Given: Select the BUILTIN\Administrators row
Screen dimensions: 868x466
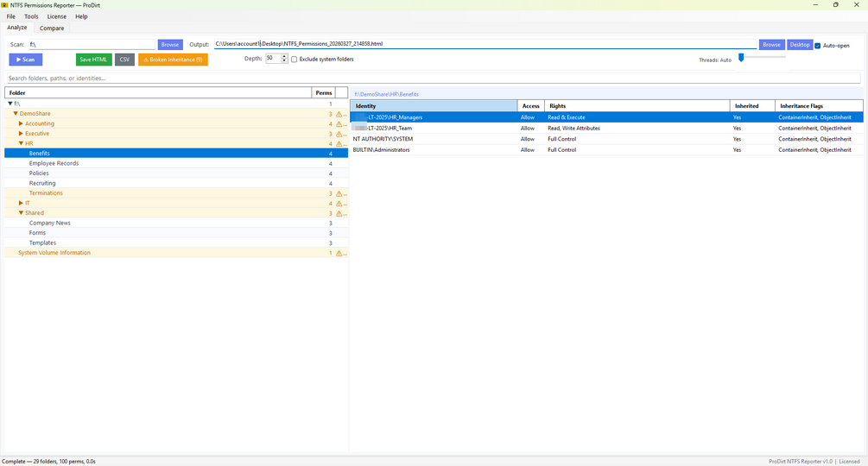Looking at the screenshot, I should click(606, 150).
